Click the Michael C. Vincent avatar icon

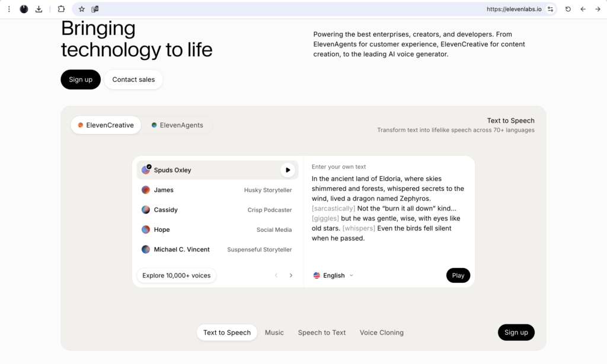point(146,250)
